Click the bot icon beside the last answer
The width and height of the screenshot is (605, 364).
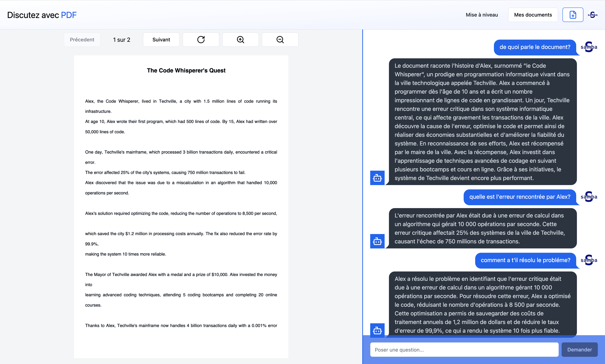tap(377, 330)
